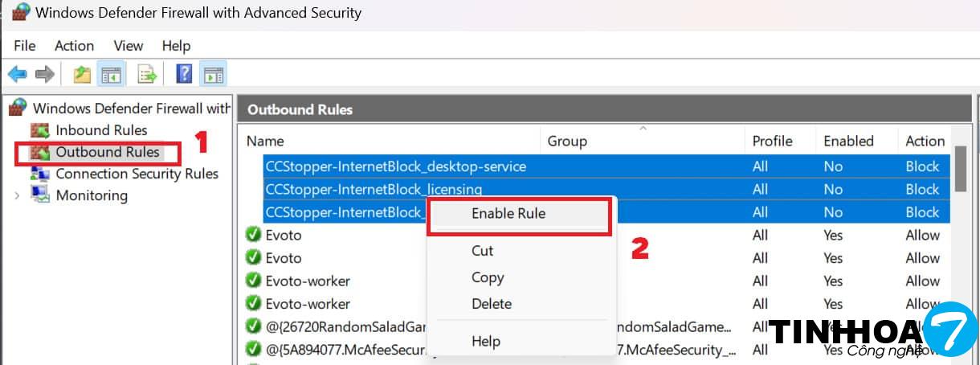The image size is (980, 365).
Task: Sort rules by Group column header
Action: pos(567,141)
